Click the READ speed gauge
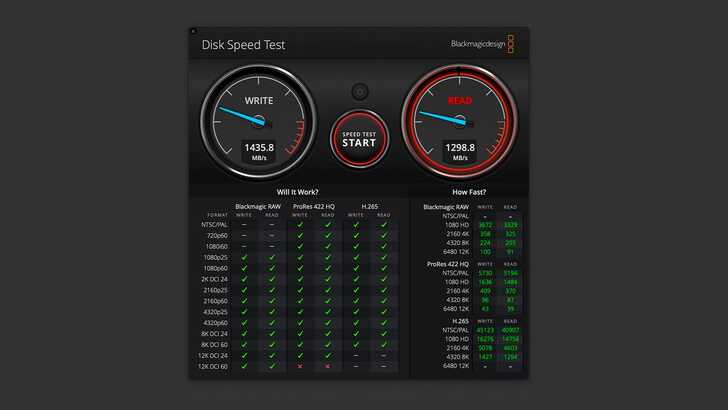 460,122
